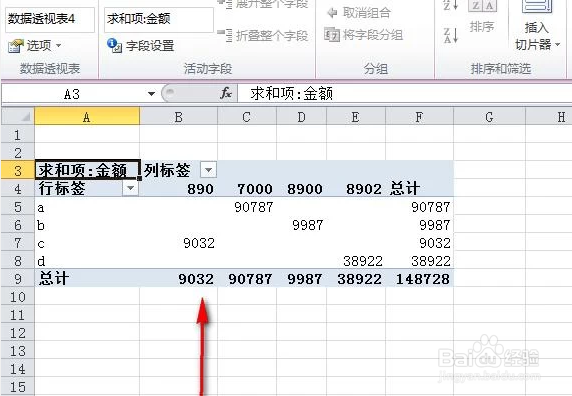This screenshot has width=572, height=396.
Task: Select row label cell d
Action: pos(87,260)
